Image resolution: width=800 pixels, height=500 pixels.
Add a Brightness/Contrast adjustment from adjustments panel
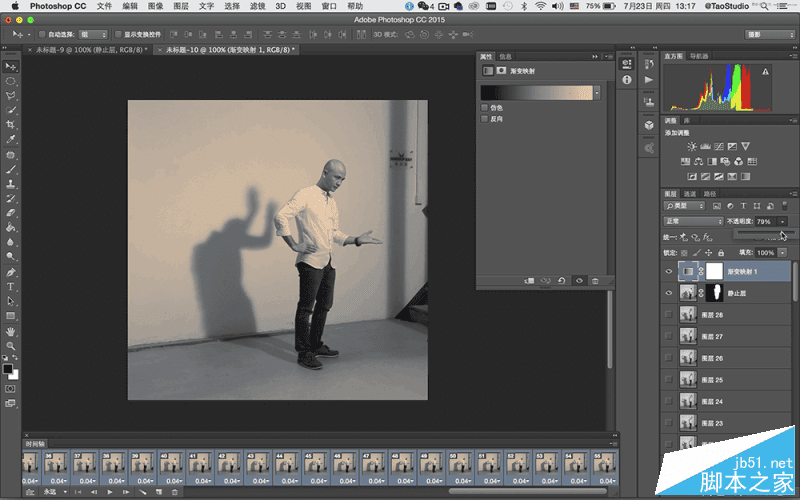pos(692,146)
